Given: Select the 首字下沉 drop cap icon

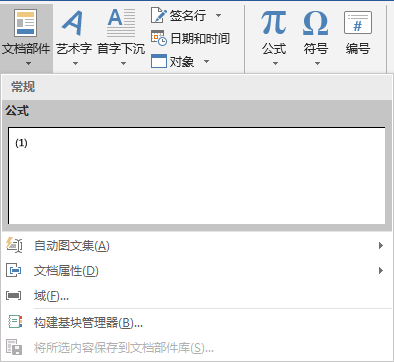Looking at the screenshot, I should pos(121,23).
